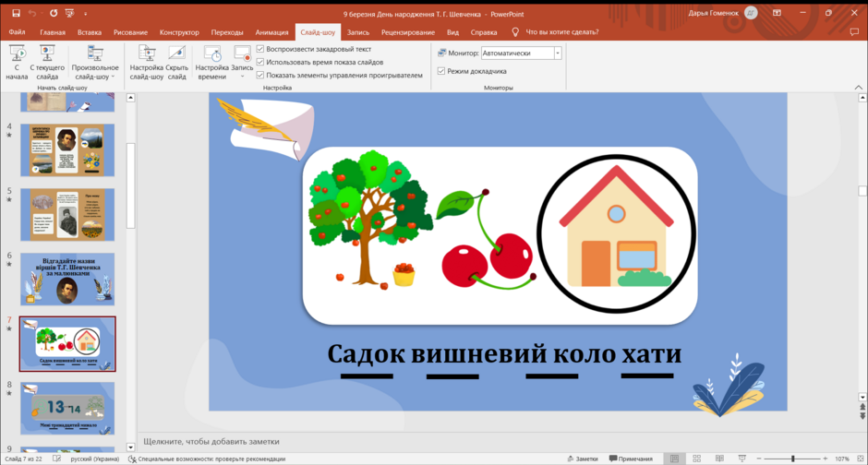
Task: Switch to the "Главная" tab
Action: coord(53,32)
